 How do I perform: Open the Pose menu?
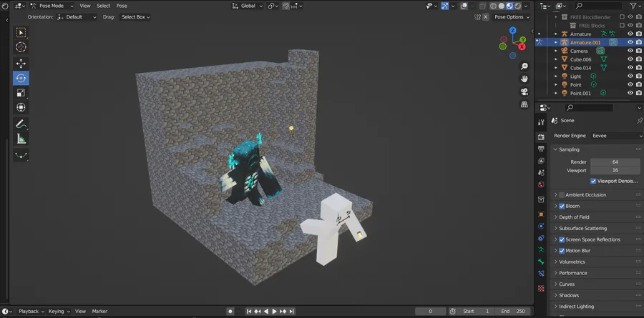pos(122,6)
